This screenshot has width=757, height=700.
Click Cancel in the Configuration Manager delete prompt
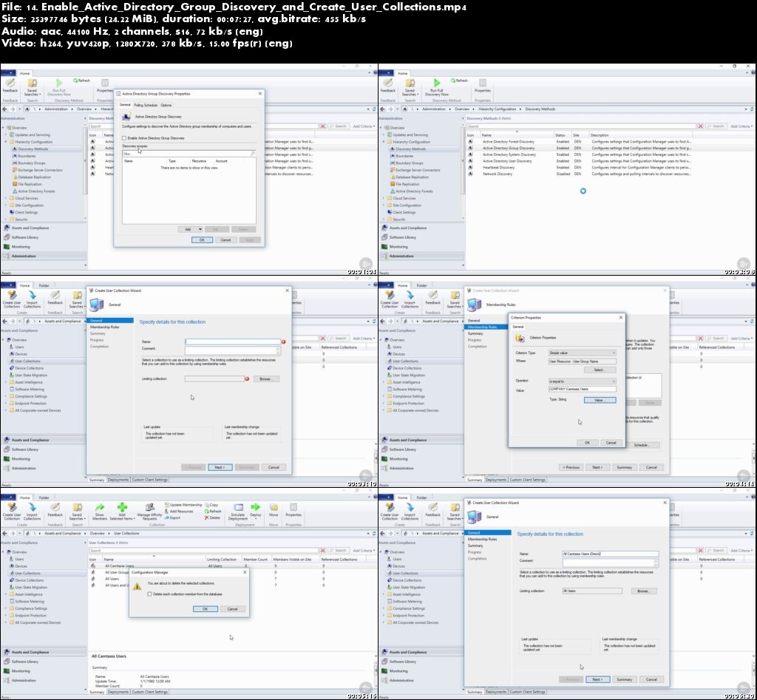click(232, 609)
